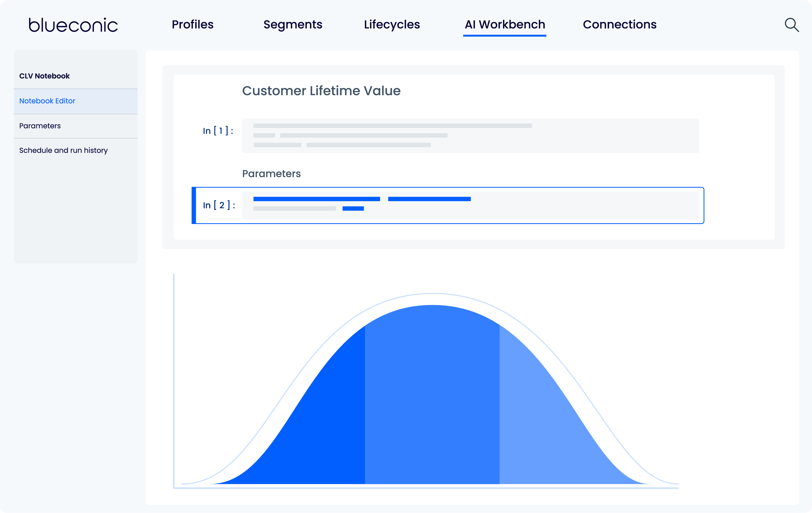This screenshot has height=513, width=812.
Task: Click the Customer Lifetime Value title
Action: (321, 90)
